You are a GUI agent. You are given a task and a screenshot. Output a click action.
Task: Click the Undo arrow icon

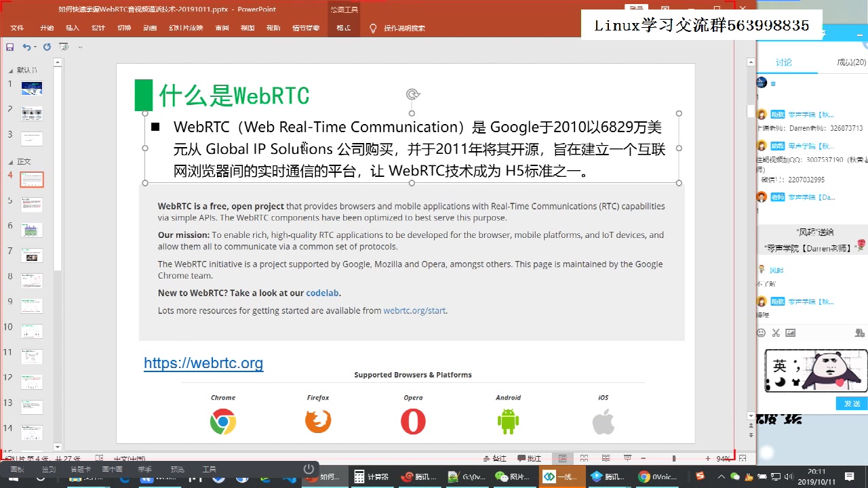[x=26, y=47]
